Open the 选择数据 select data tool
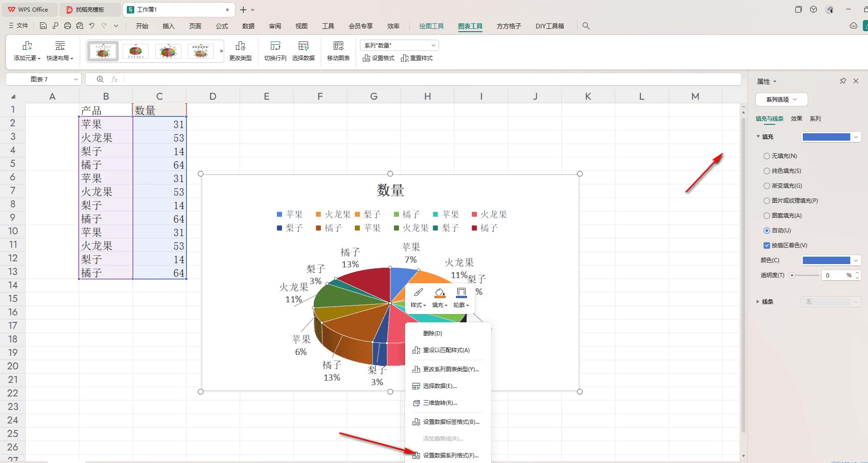868x463 pixels. coord(303,46)
